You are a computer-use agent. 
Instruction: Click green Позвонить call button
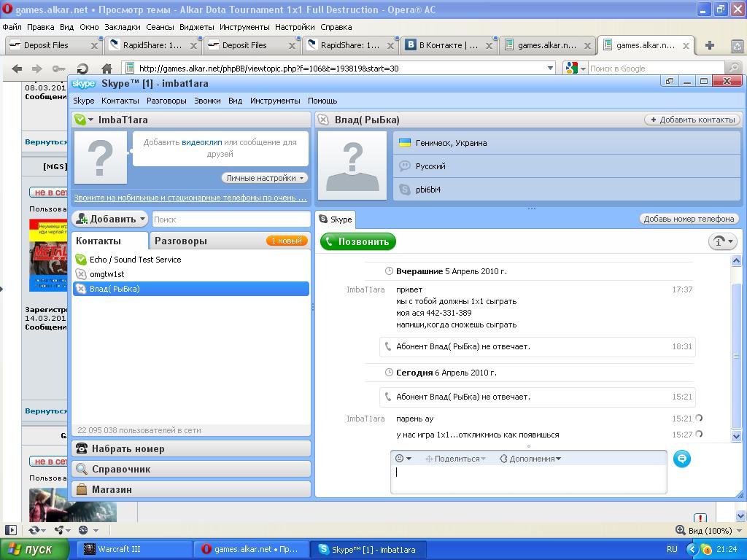point(357,241)
